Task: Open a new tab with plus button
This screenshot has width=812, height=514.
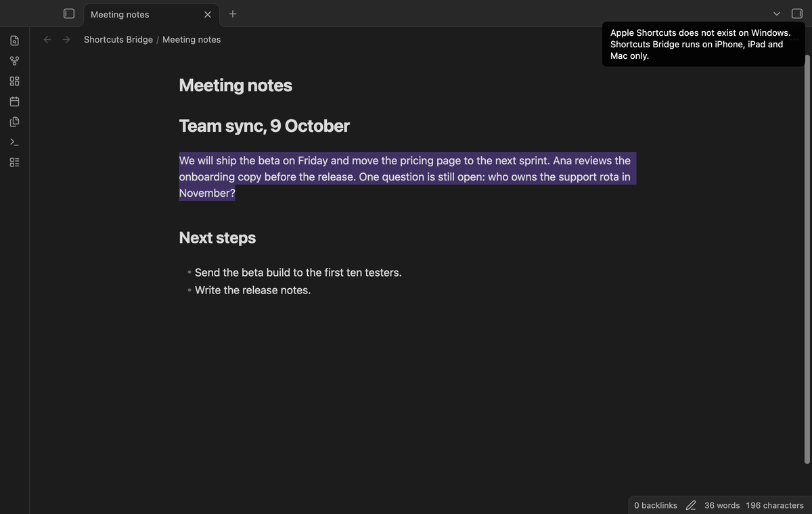Action: pos(233,14)
